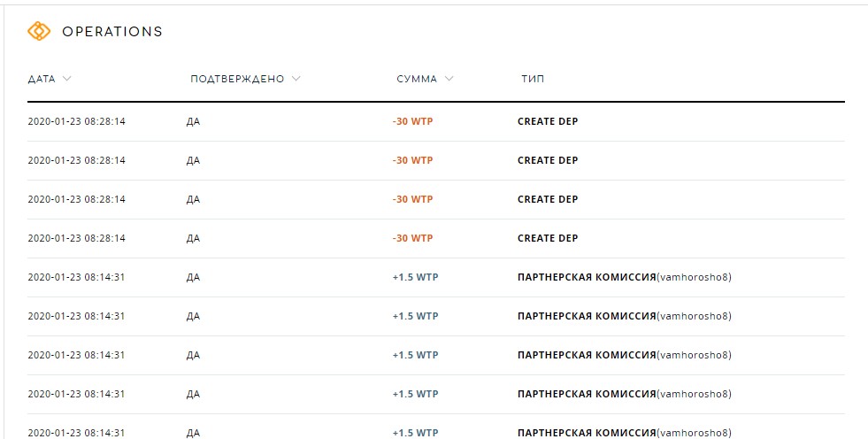
Task: Click the topmost 2020-01-23 08:28:14 date cell
Action: (76, 121)
